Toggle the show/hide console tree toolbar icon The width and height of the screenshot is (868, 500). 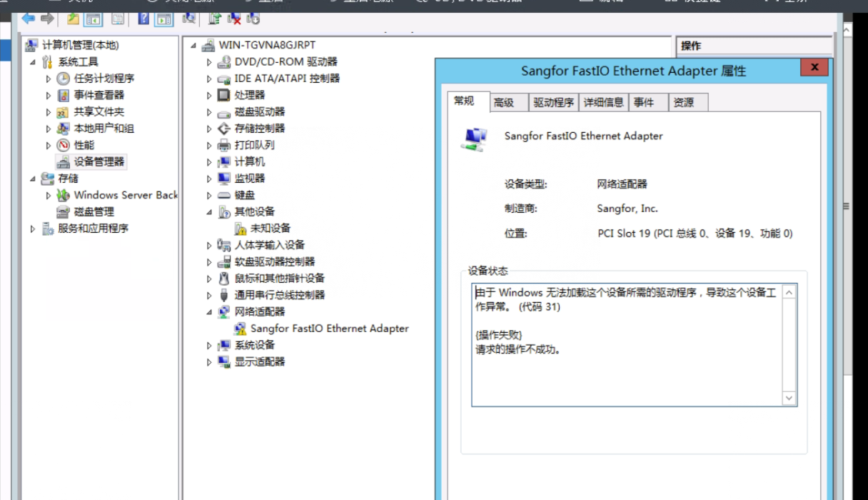click(94, 19)
